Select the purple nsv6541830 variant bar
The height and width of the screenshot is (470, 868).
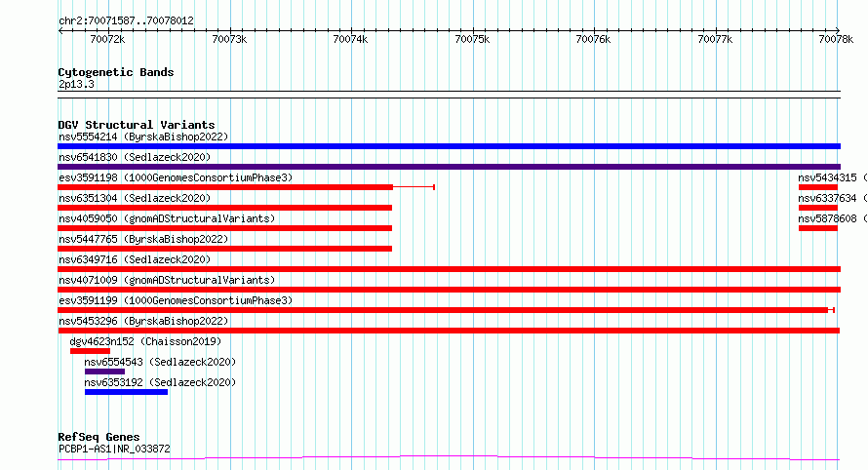coord(449,167)
